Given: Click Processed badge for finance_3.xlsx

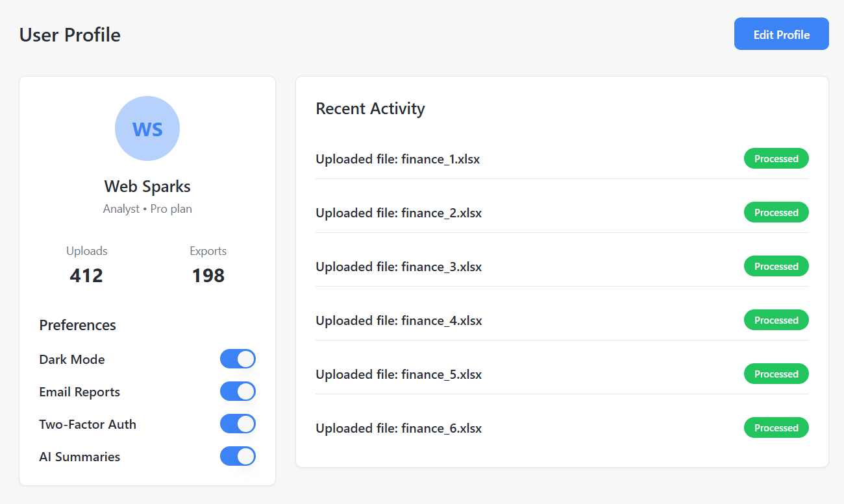Looking at the screenshot, I should click(776, 267).
